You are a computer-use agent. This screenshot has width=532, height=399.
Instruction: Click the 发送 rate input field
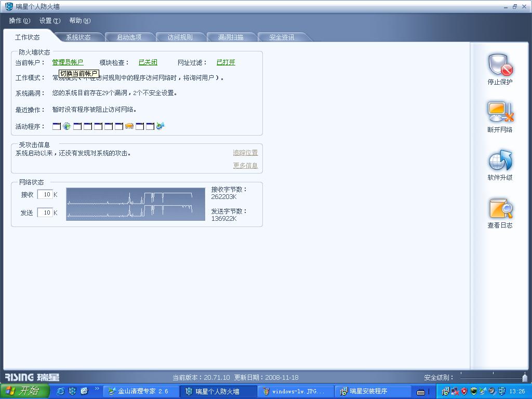click(45, 212)
